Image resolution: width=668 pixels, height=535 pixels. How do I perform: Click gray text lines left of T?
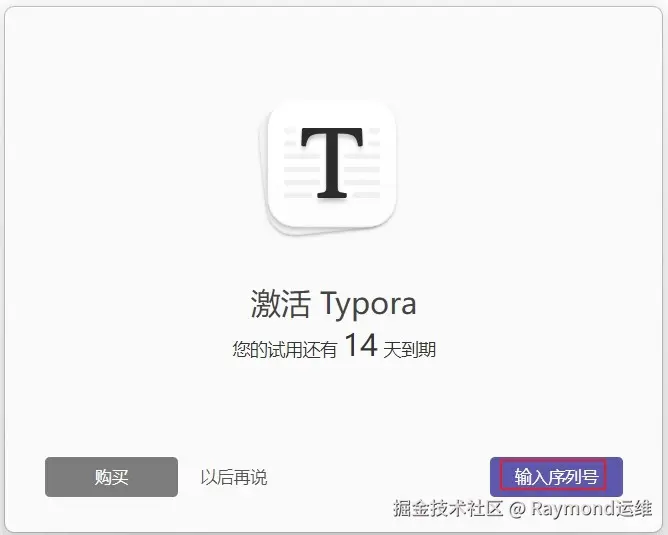point(302,170)
